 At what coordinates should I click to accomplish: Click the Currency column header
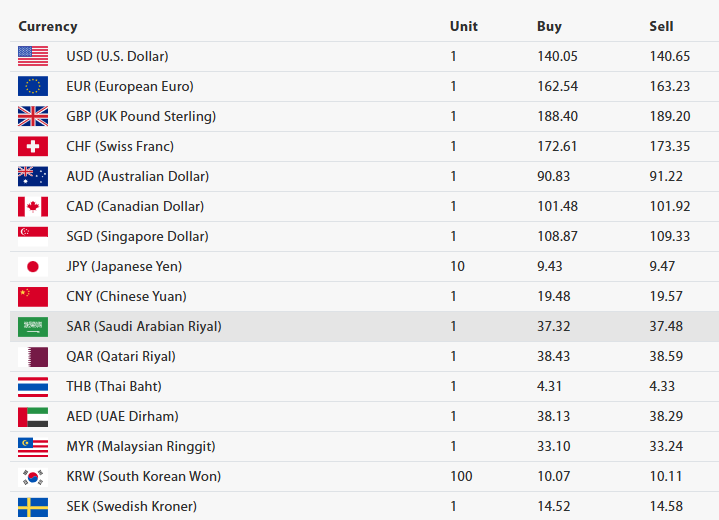click(x=47, y=26)
